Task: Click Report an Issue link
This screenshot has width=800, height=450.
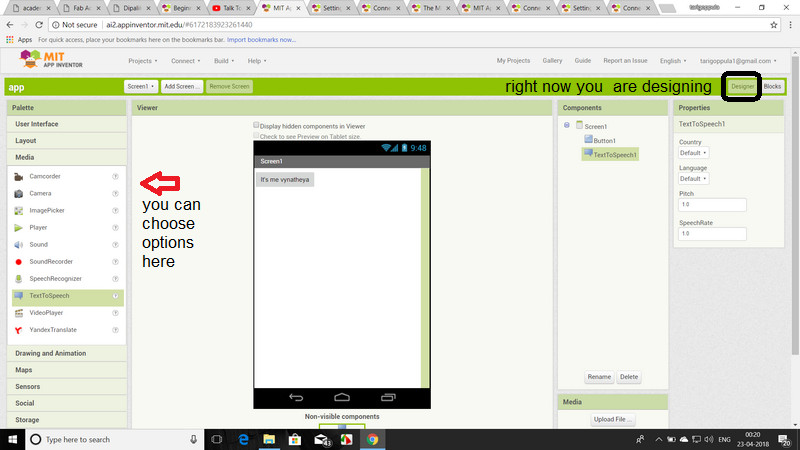Action: (625, 60)
